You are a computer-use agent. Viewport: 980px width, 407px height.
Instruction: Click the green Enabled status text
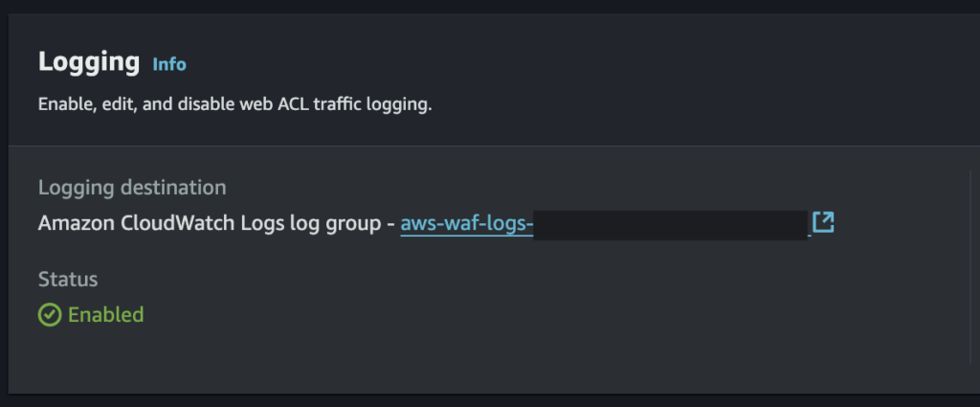(105, 315)
